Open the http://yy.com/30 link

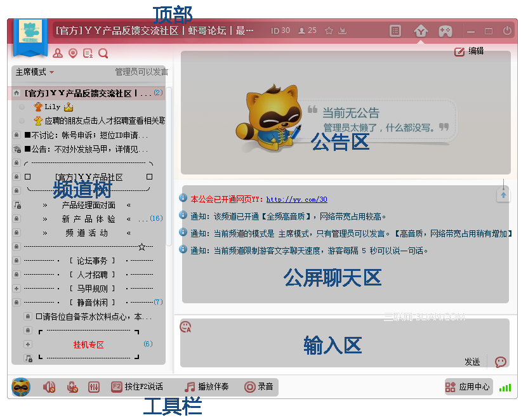click(x=297, y=199)
